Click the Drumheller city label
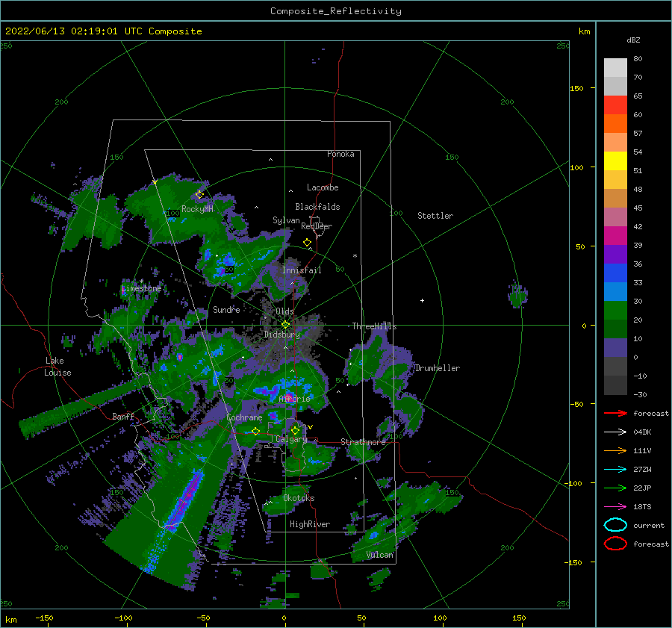The width and height of the screenshot is (672, 628). 438,368
